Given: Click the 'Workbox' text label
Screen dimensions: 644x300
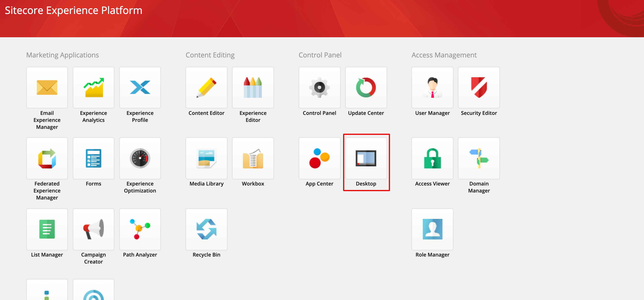Looking at the screenshot, I should (253, 184).
